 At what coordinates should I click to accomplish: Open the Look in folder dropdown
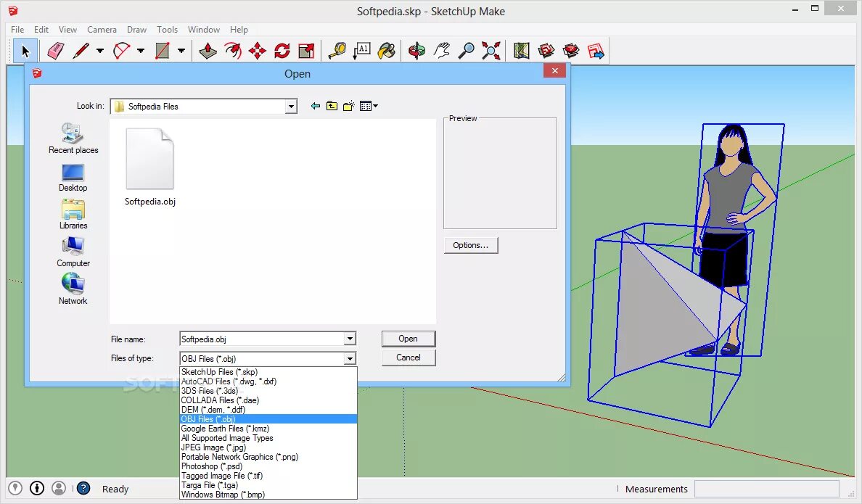(292, 106)
